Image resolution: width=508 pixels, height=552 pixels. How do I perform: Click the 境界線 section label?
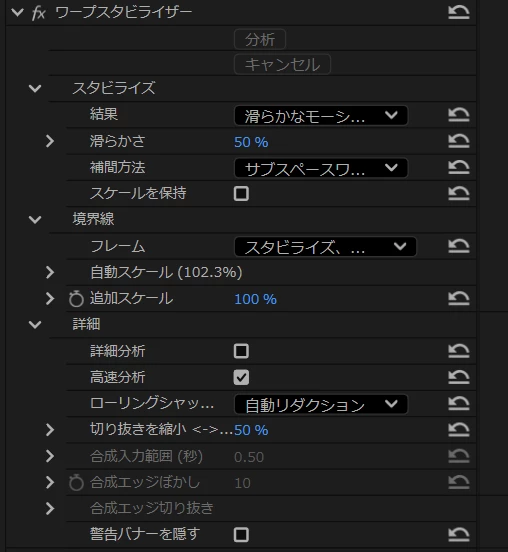(x=93, y=219)
